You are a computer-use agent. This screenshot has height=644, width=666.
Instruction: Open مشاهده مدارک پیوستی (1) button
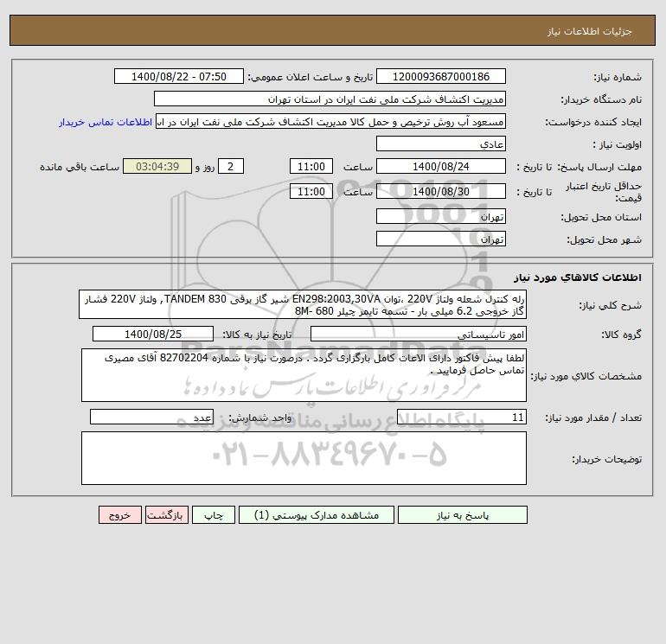(316, 515)
